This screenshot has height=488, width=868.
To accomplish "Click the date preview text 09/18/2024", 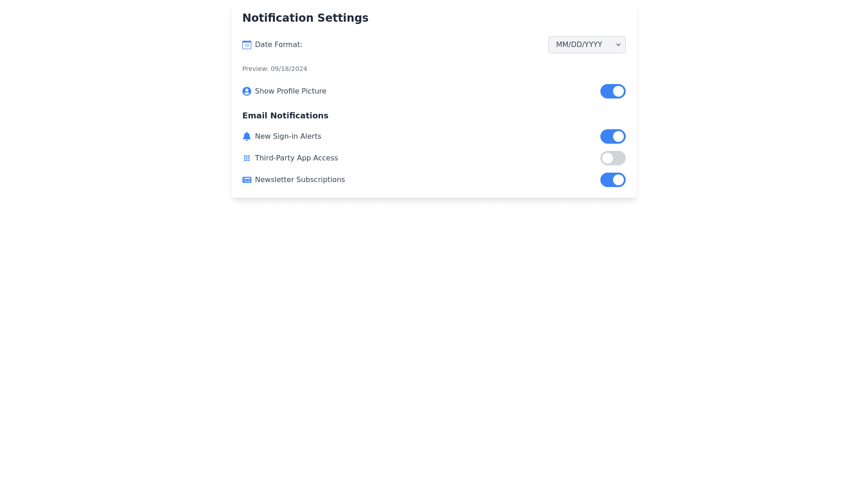I will 289,69.
